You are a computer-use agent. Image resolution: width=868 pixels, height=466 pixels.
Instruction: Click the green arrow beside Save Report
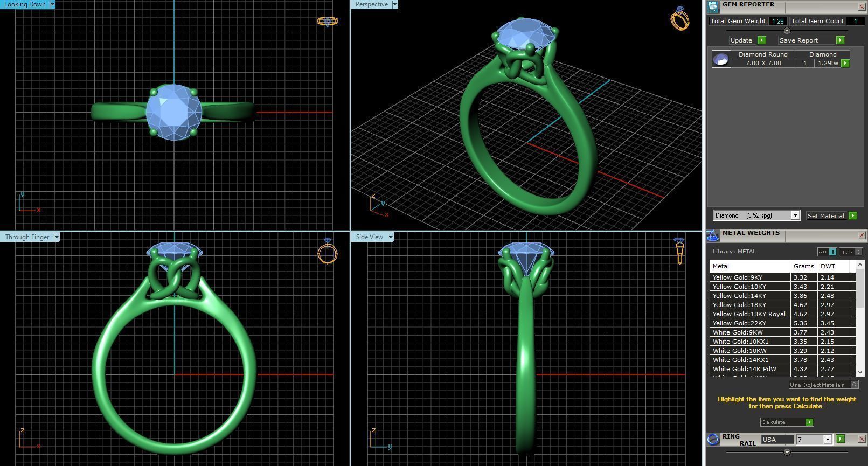840,40
